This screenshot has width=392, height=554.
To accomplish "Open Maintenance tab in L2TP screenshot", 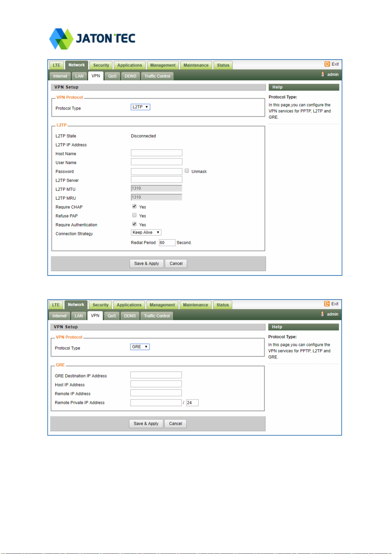I will click(196, 65).
